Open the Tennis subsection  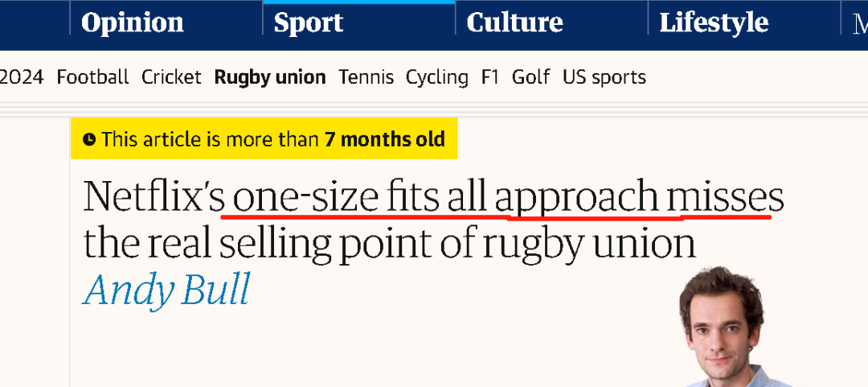point(366,77)
